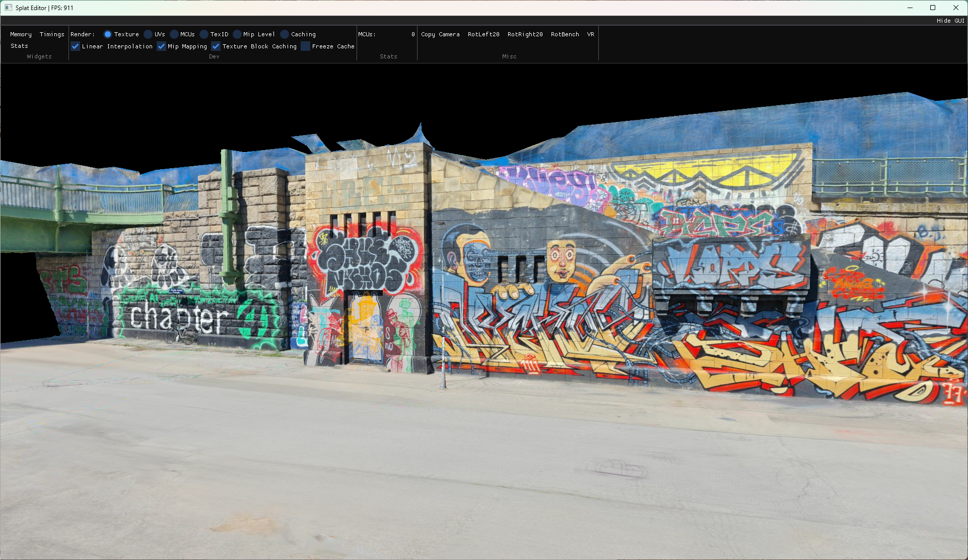Screen dimensions: 968x560
Task: Open the Timings widget
Action: tap(52, 34)
